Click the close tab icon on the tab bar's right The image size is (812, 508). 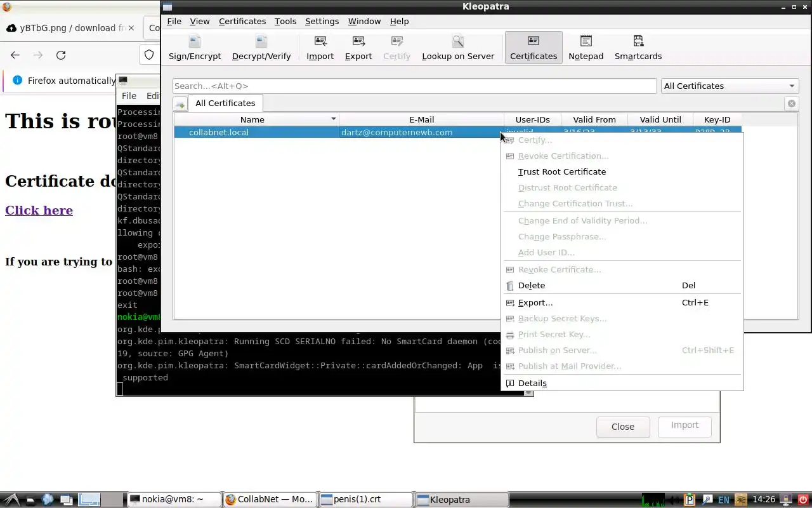792,104
